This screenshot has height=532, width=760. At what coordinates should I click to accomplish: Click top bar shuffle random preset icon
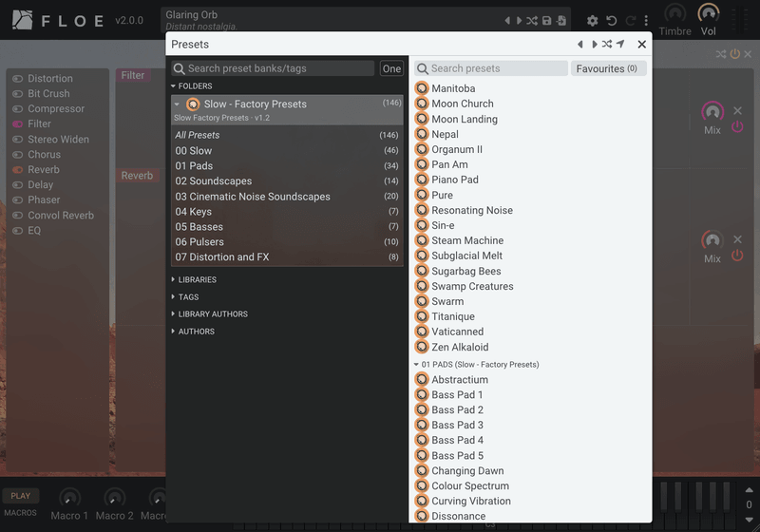(x=532, y=21)
